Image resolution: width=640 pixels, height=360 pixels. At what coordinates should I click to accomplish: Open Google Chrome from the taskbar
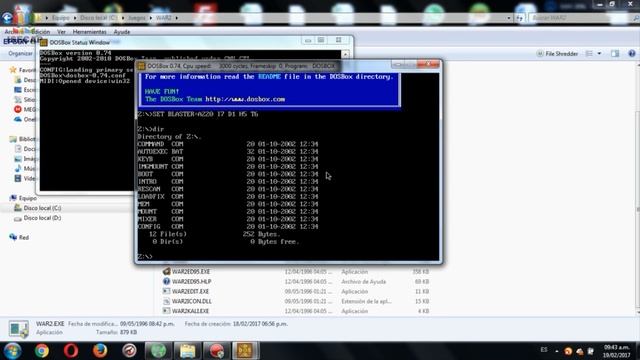(x=42, y=351)
